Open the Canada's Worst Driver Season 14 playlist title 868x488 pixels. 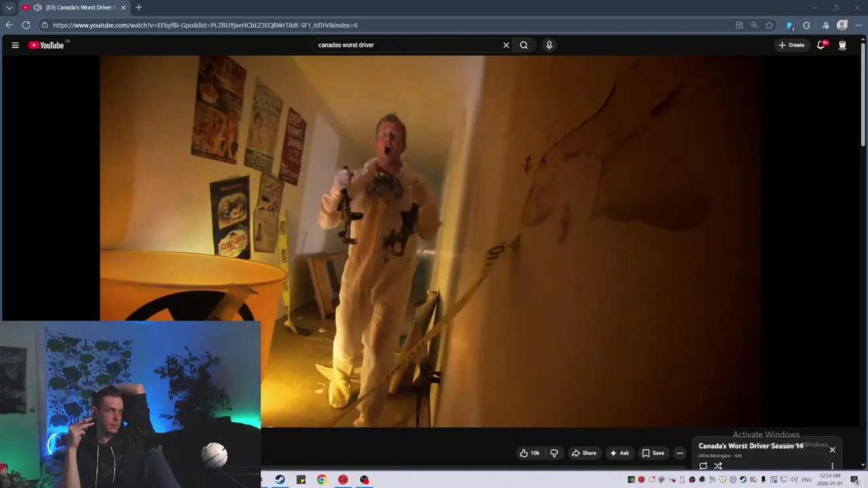coord(751,446)
